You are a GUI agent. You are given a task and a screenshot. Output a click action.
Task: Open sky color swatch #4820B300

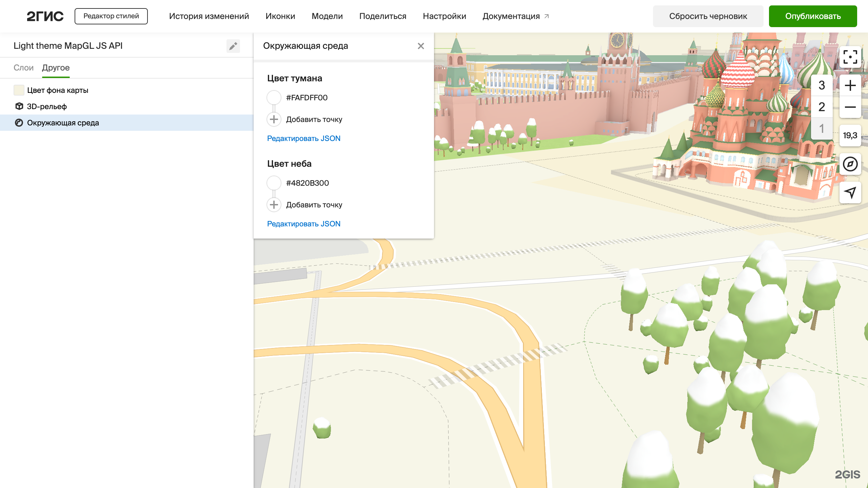[274, 183]
